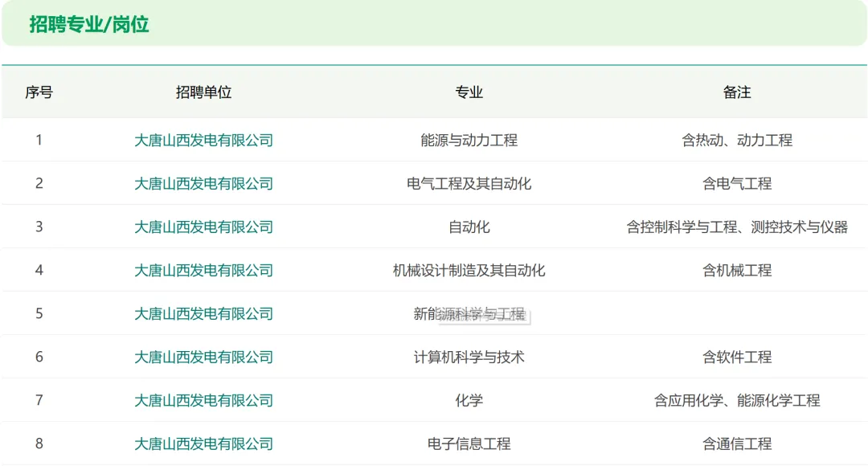This screenshot has width=868, height=466.
Task: Click serial number 8 cell
Action: tap(39, 444)
